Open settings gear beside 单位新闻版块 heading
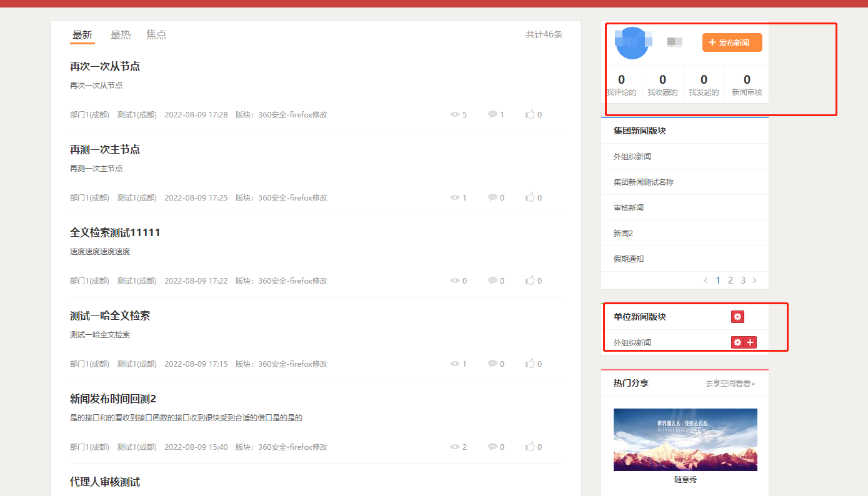Screen dimensions: 868x496 pos(737,317)
